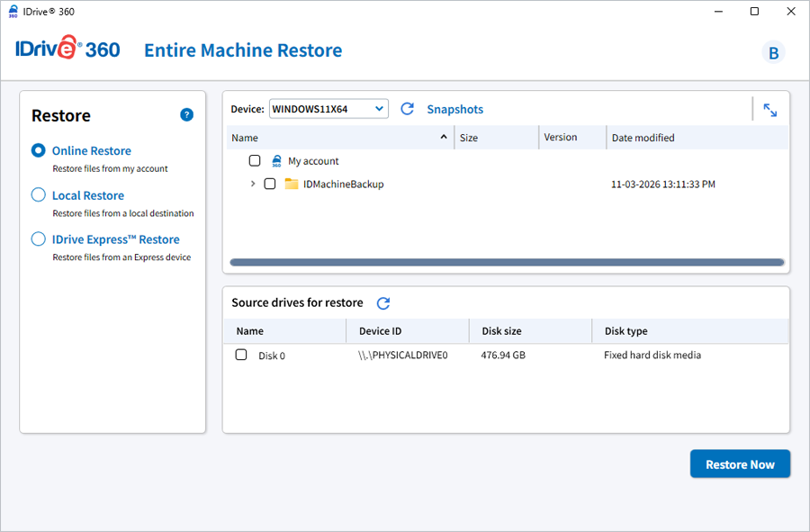Check the Disk 0 checkbox
This screenshot has height=532, width=810.
tap(240, 355)
